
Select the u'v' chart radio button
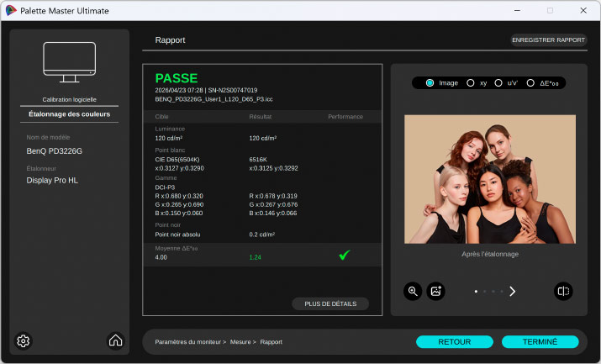pyautogui.click(x=498, y=83)
